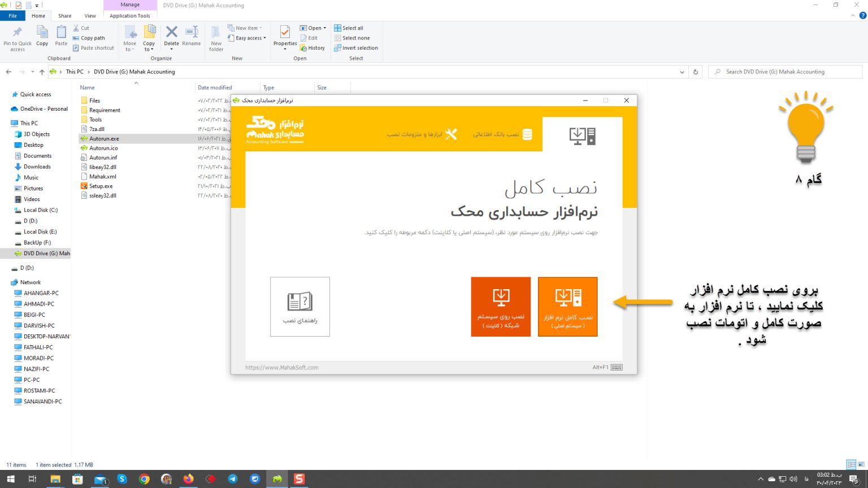The image size is (868, 488).
Task: Open the installation guide button with book icon
Action: 300,307
